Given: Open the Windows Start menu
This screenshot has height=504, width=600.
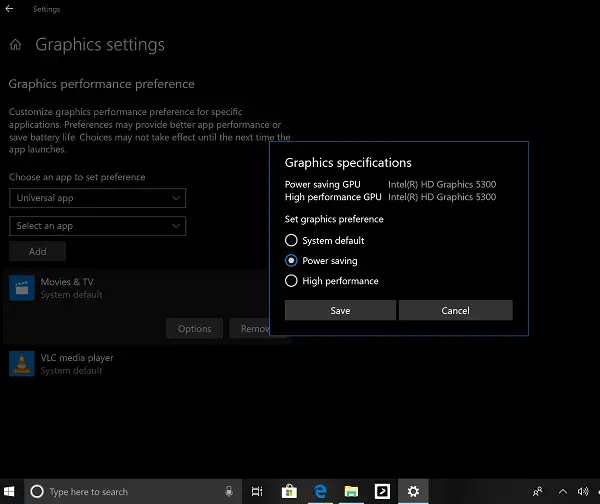Looking at the screenshot, I should click(x=10, y=491).
